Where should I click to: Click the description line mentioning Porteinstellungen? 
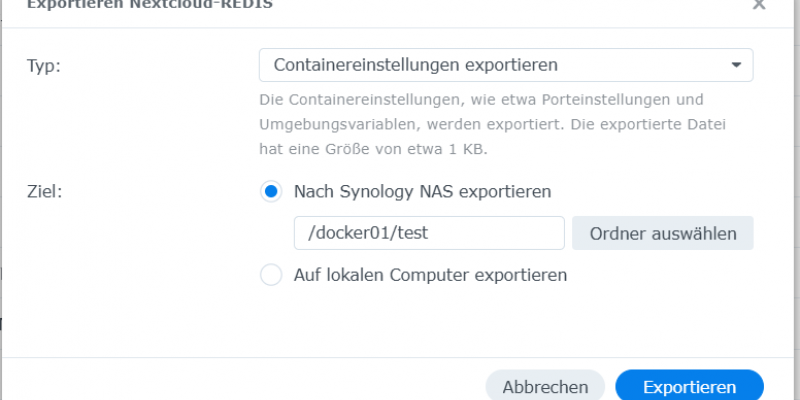pos(481,100)
